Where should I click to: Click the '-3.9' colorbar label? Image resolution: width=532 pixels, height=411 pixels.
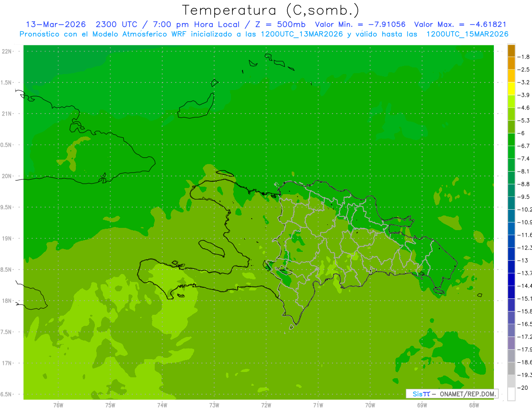pos(524,95)
